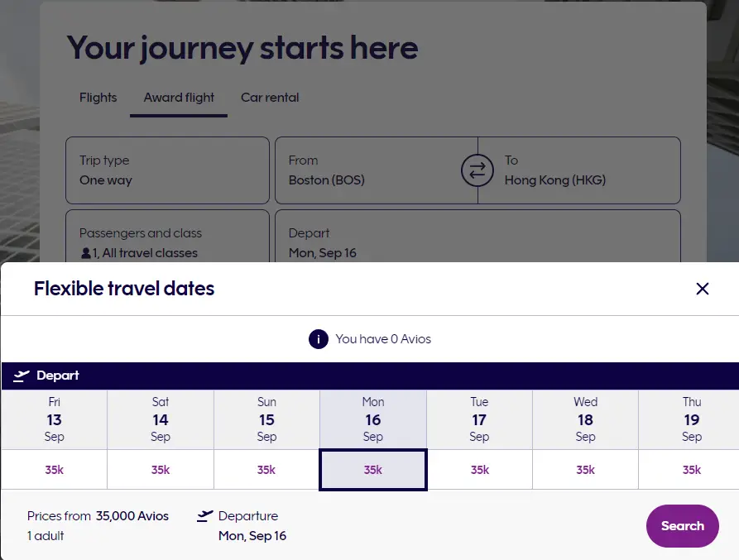Viewport: 739px width, 560px height.
Task: Choose Tue 17 Sep date column
Action: pos(479,419)
